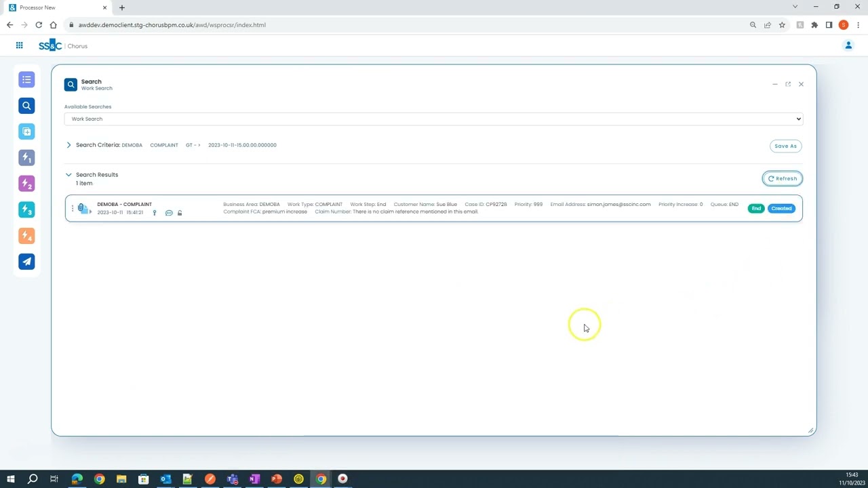This screenshot has width=868, height=488.
Task: Launch quick action lightning bolt 2
Action: pyautogui.click(x=26, y=184)
